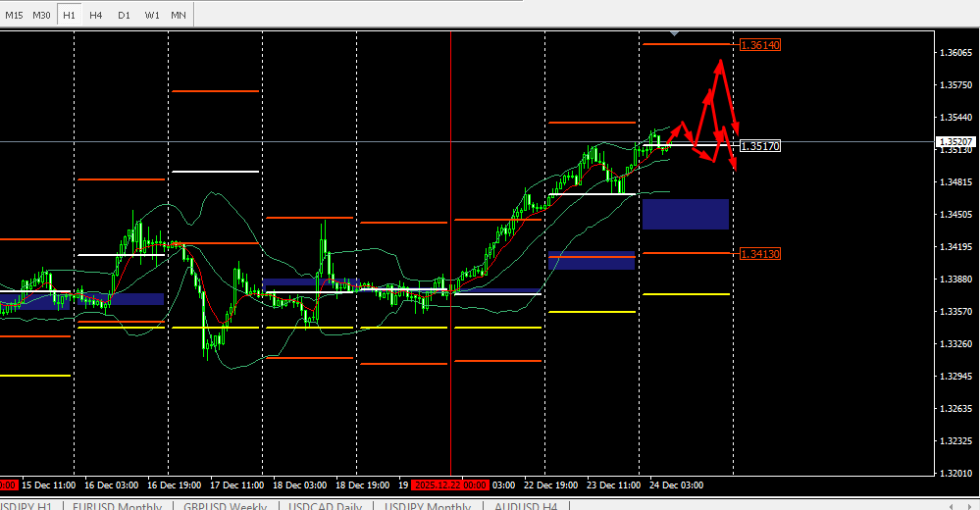980x510 pixels.
Task: Click the 16 Dec 19:00 time label
Action: point(175,485)
